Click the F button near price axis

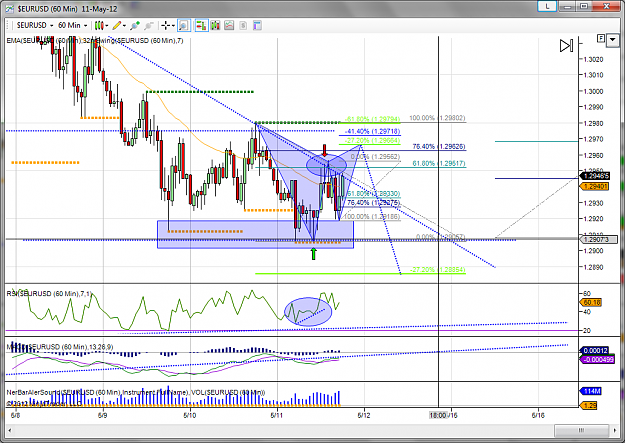601,39
